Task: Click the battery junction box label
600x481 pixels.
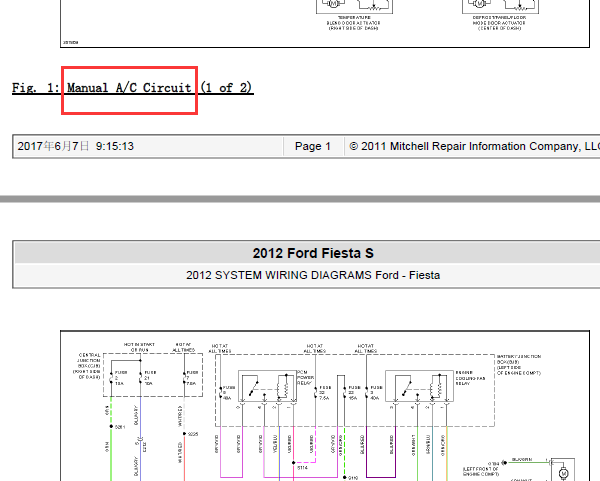Action: point(518,364)
